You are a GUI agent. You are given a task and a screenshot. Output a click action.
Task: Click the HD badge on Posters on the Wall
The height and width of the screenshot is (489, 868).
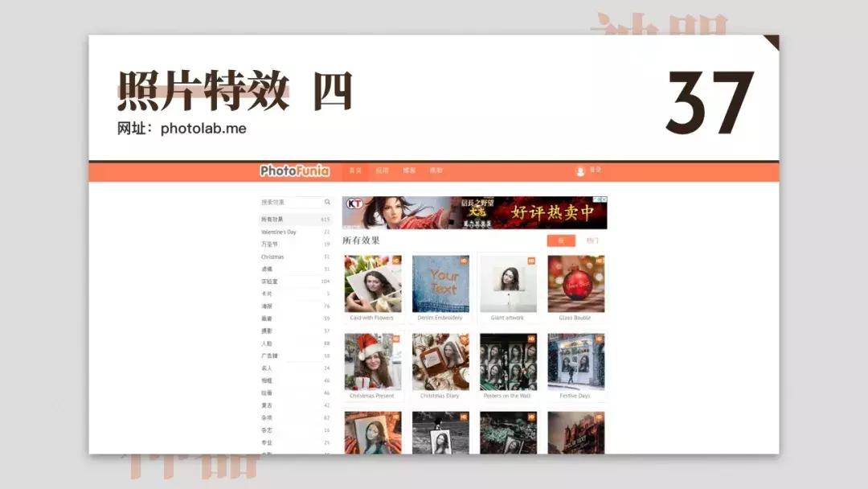(531, 339)
